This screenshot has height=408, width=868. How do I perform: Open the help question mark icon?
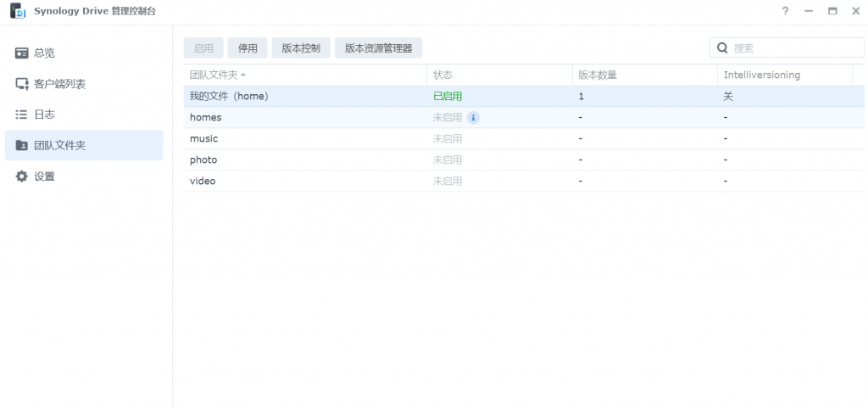[785, 11]
